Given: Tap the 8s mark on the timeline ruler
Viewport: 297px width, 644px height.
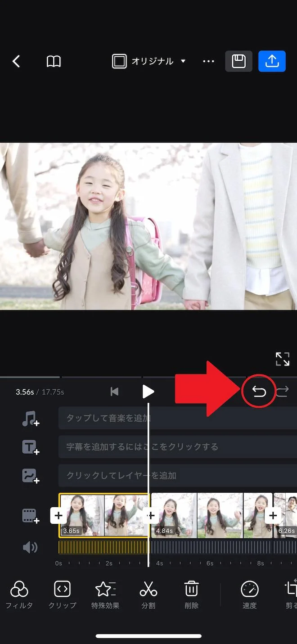Looking at the screenshot, I should pos(261,563).
